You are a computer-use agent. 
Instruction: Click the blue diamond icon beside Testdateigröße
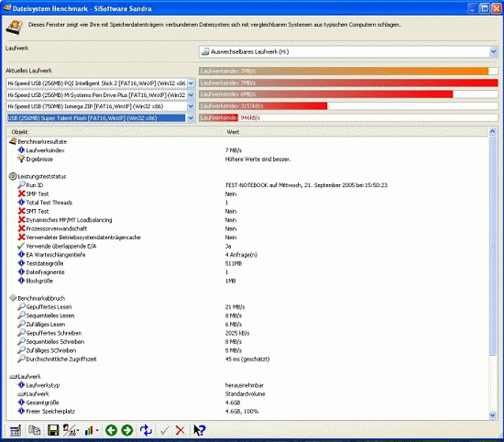coord(21,263)
